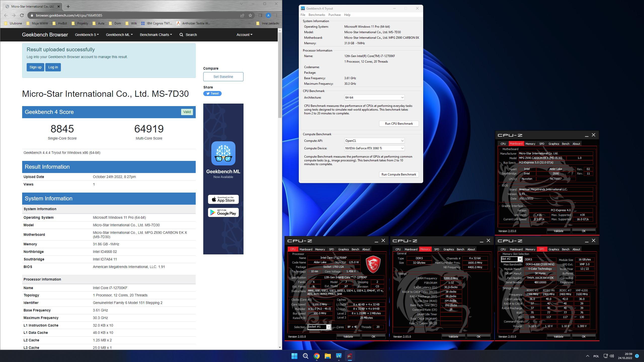Click Chrome back navigation arrow

coord(6,15)
